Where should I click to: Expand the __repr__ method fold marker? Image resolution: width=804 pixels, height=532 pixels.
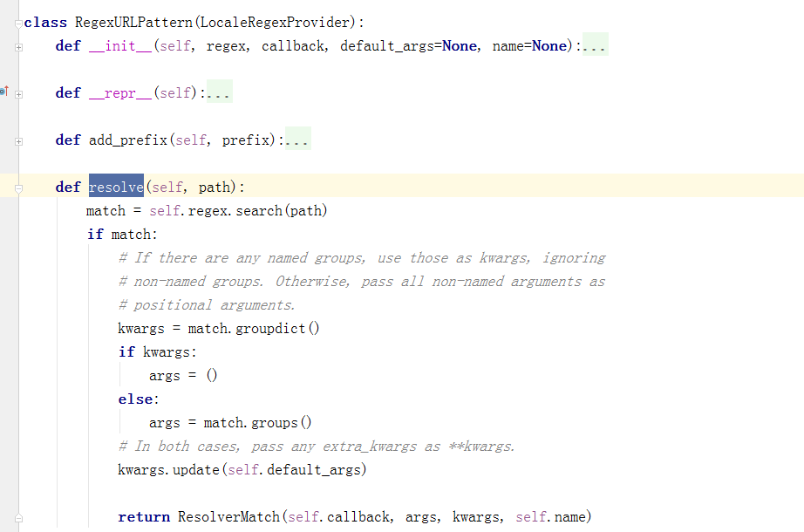(x=18, y=94)
